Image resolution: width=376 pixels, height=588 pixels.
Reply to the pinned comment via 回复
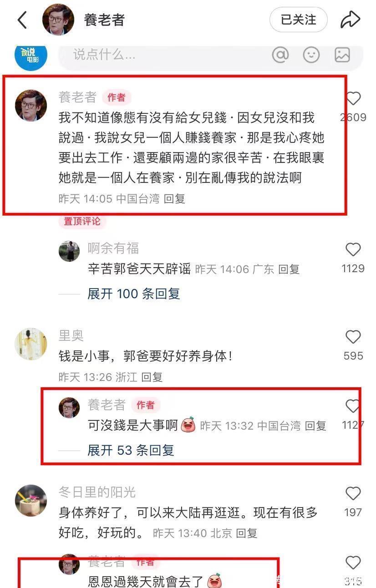[174, 199]
